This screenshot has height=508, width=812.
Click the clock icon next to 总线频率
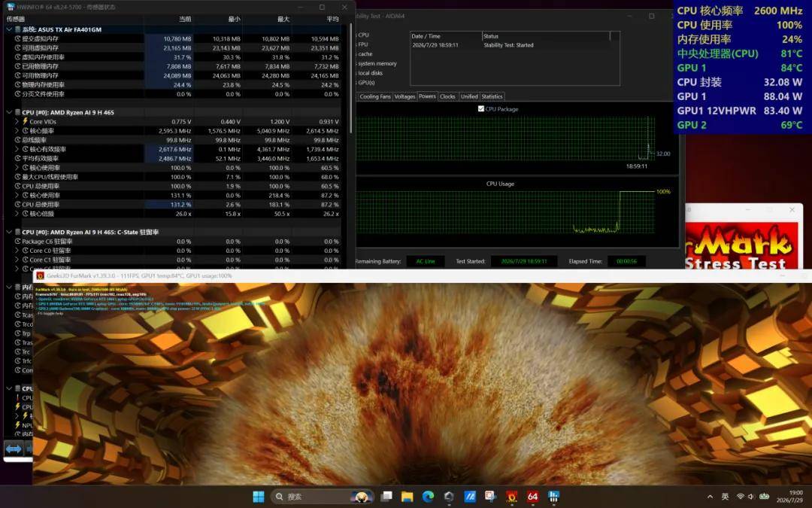[x=17, y=140]
